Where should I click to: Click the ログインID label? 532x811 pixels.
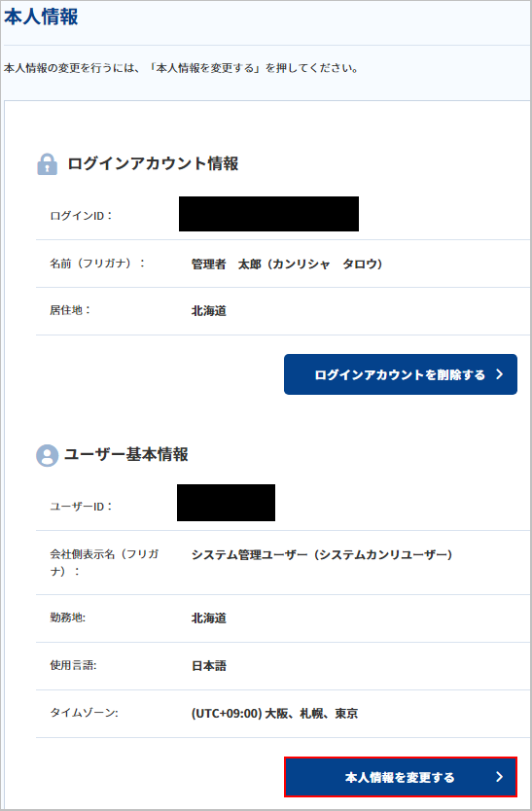82,216
